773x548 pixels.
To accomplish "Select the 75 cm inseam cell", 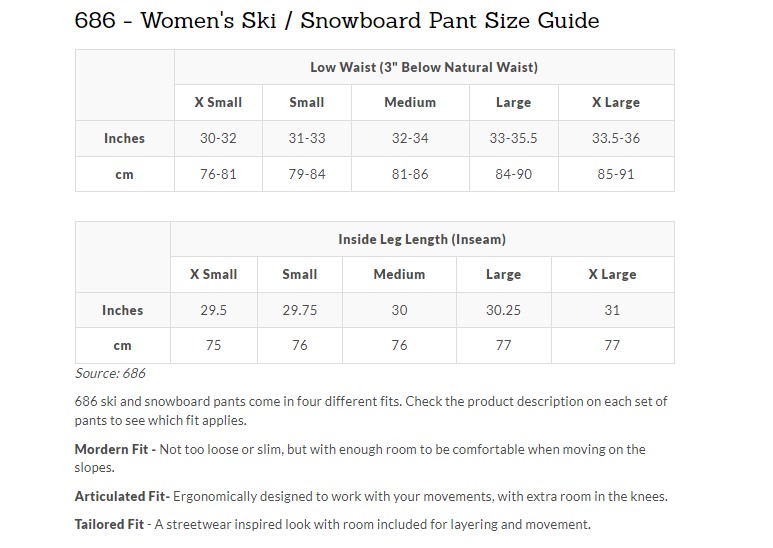I will 214,345.
